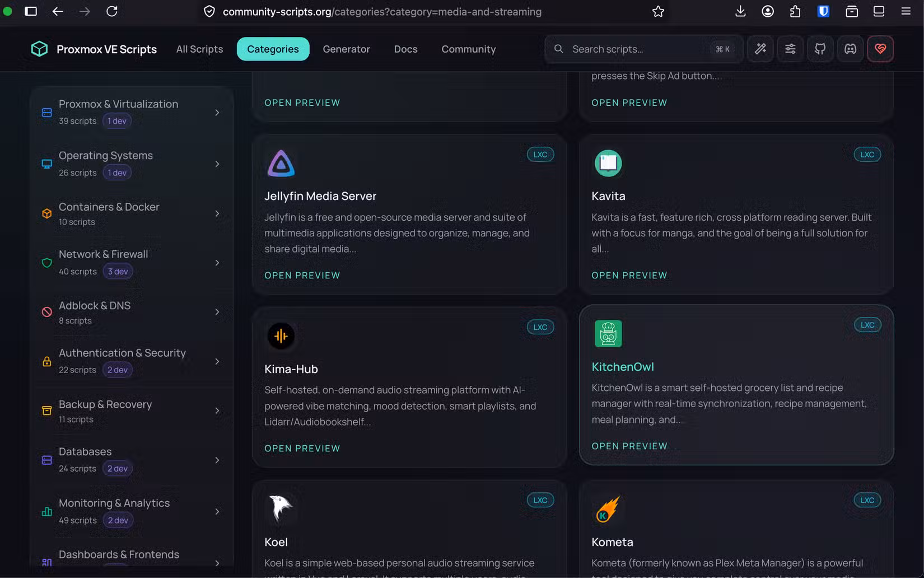
Task: Click the browser address bar URL
Action: (x=382, y=12)
